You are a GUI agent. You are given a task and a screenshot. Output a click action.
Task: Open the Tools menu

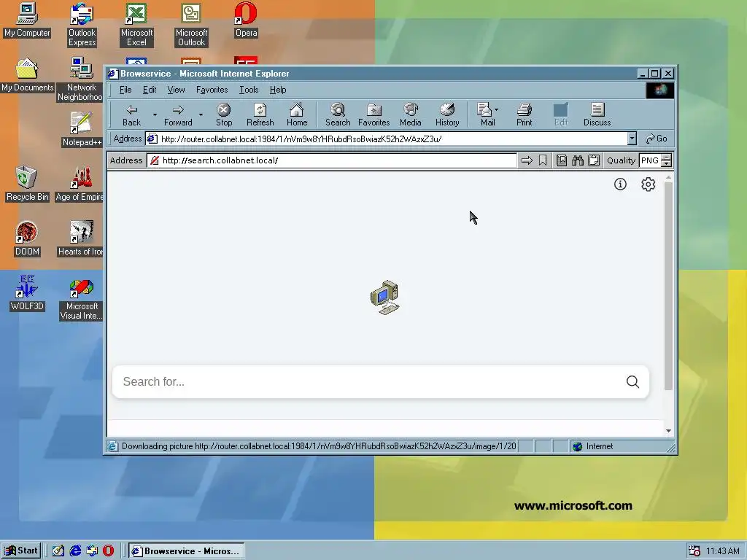click(x=249, y=90)
